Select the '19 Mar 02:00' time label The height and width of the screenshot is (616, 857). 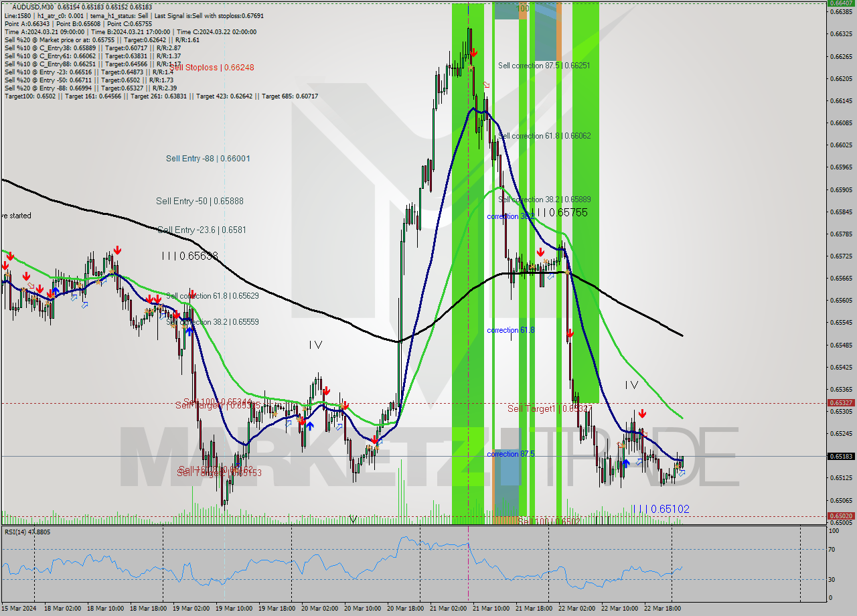(191, 609)
